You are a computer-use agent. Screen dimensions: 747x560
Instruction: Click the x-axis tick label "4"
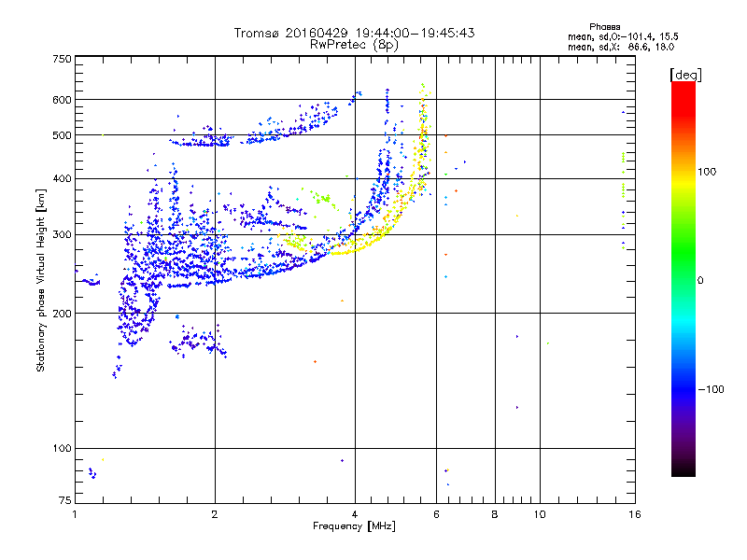pyautogui.click(x=355, y=514)
